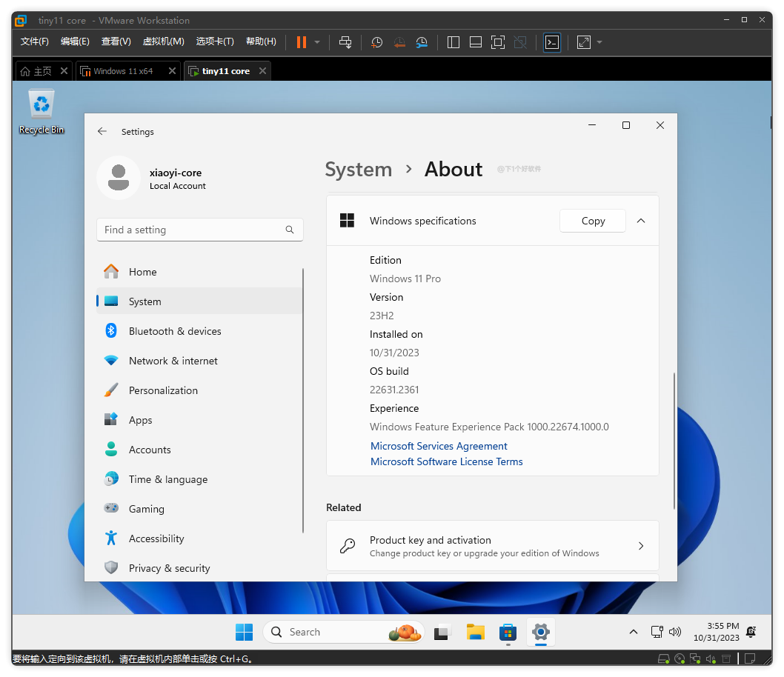Image resolution: width=784 pixels, height=677 pixels.
Task: Take a snapshot of the virtual machine
Action: tap(377, 42)
